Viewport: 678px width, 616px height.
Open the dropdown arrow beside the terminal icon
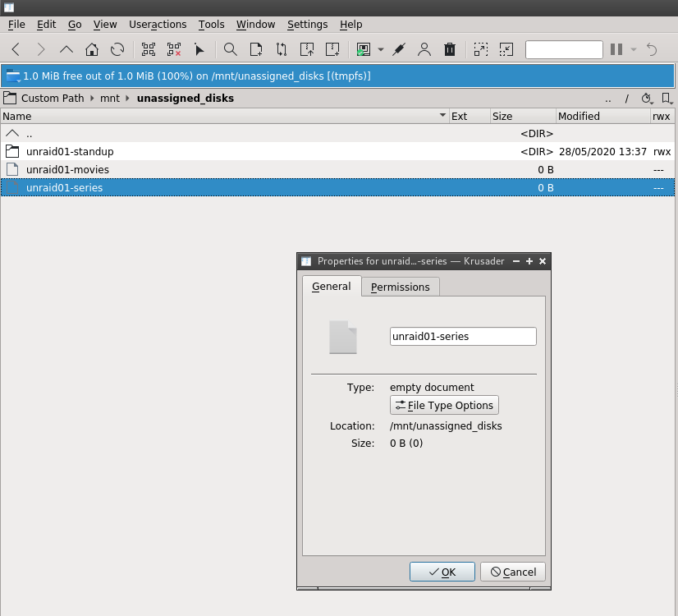point(381,49)
